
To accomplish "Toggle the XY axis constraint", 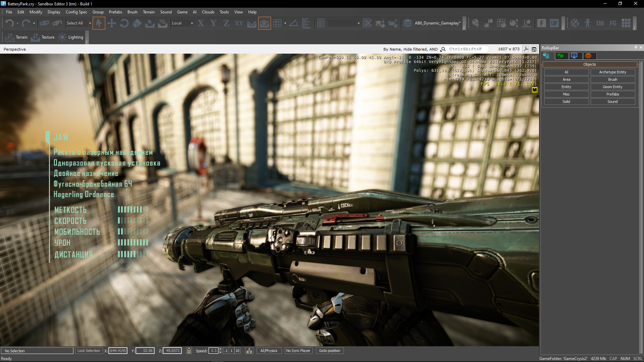I will [239, 23].
